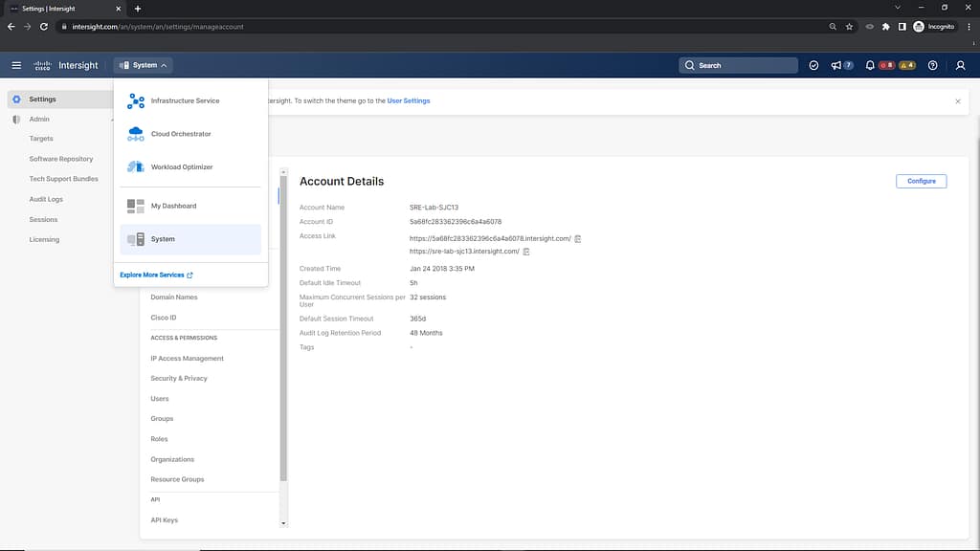Open the alarms bell icon

(x=870, y=65)
